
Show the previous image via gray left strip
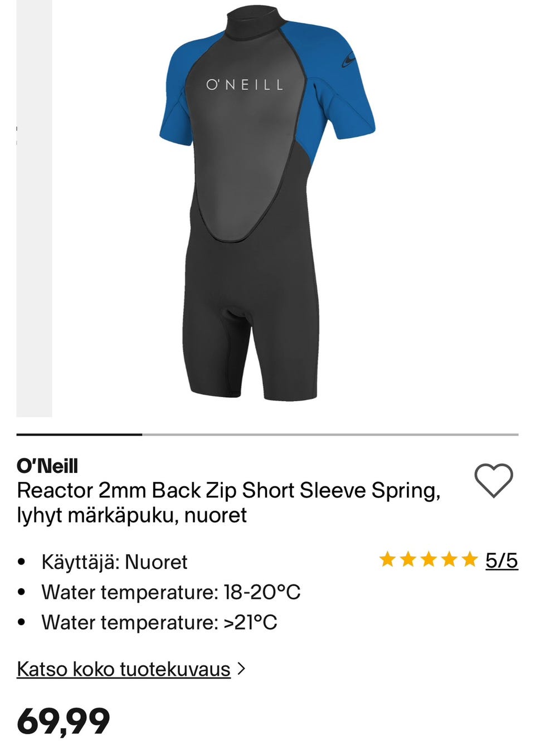34,208
